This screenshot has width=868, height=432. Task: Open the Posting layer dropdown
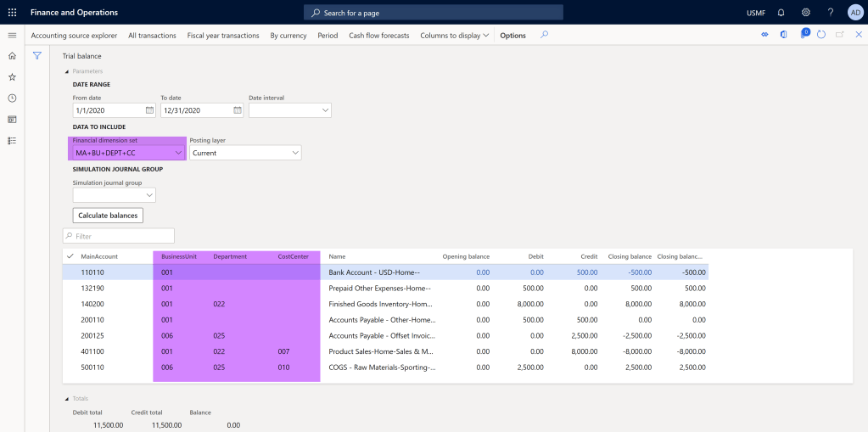coord(294,153)
